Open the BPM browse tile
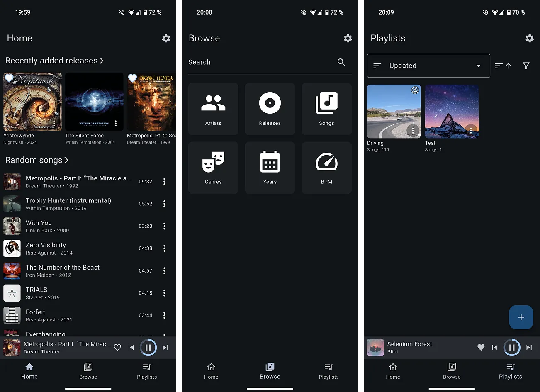Screen dimensions: 540x392 pos(326,168)
